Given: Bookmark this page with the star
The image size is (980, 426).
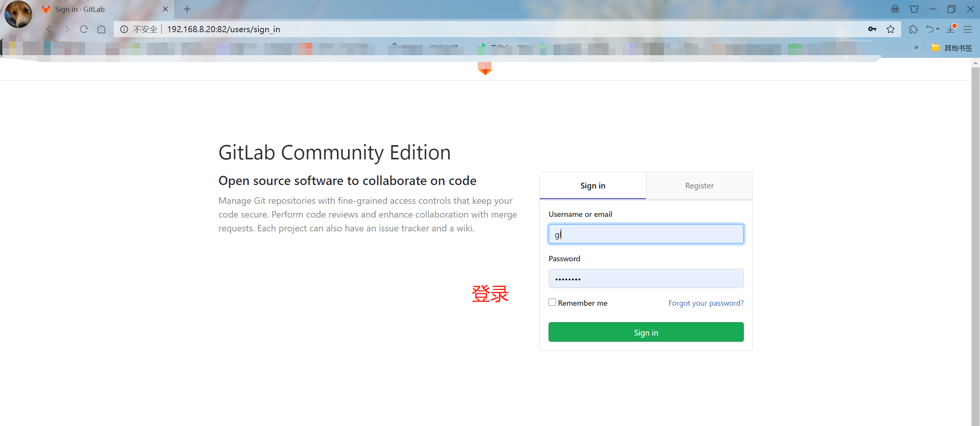Looking at the screenshot, I should tap(890, 29).
